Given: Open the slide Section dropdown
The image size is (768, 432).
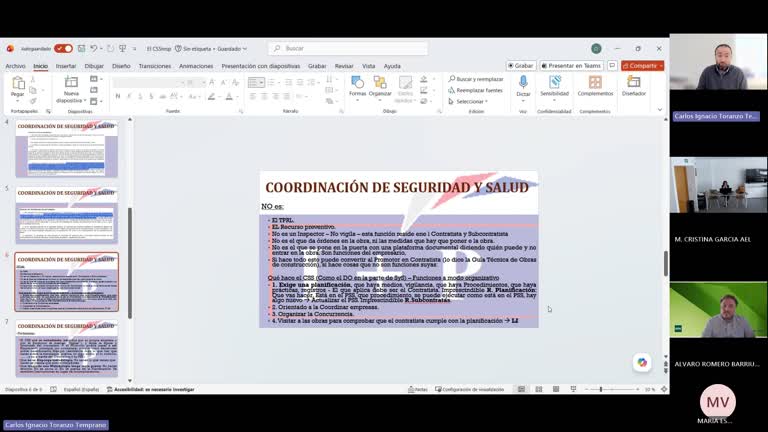Looking at the screenshot, I should click(x=96, y=101).
